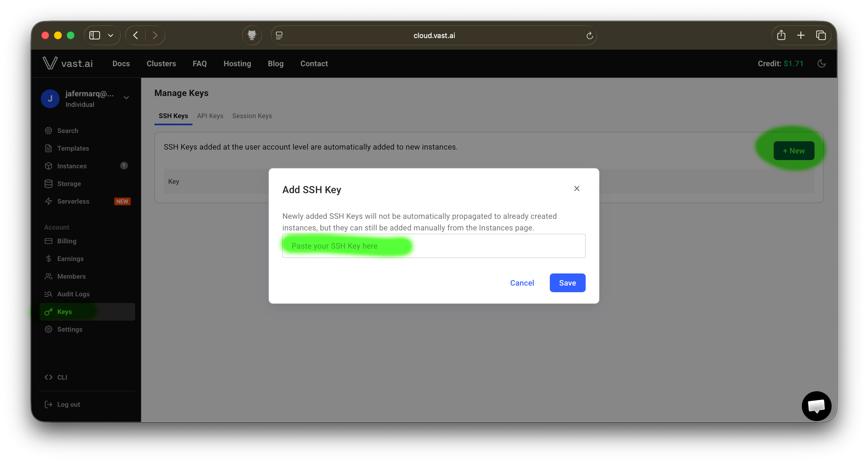Click the page reader icon in address bar
The height and width of the screenshot is (463, 868).
click(279, 35)
